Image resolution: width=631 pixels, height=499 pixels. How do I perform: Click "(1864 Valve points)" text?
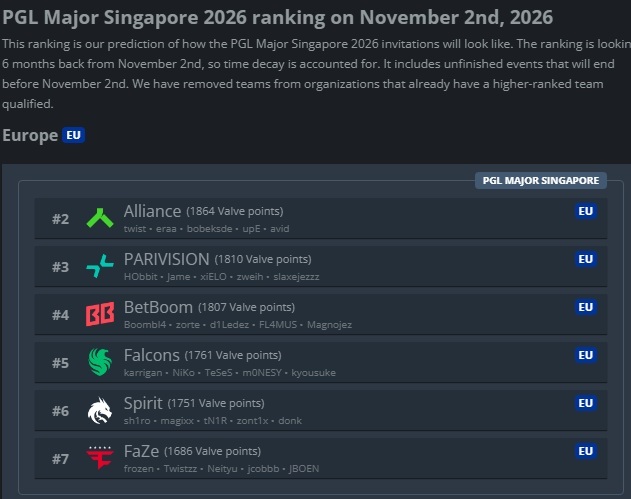coord(235,211)
